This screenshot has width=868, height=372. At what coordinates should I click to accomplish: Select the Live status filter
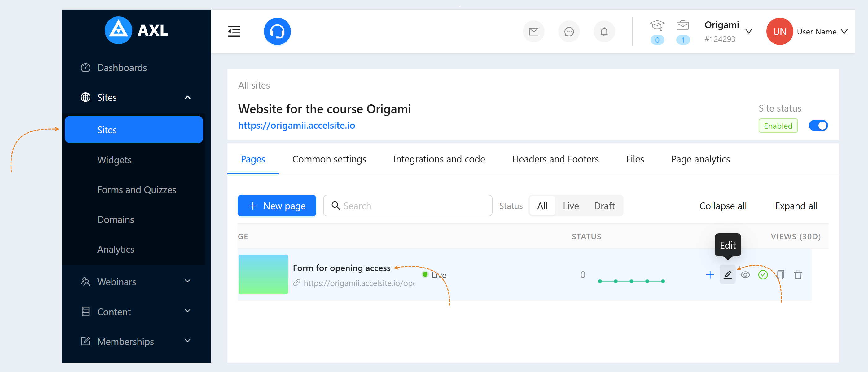point(571,206)
